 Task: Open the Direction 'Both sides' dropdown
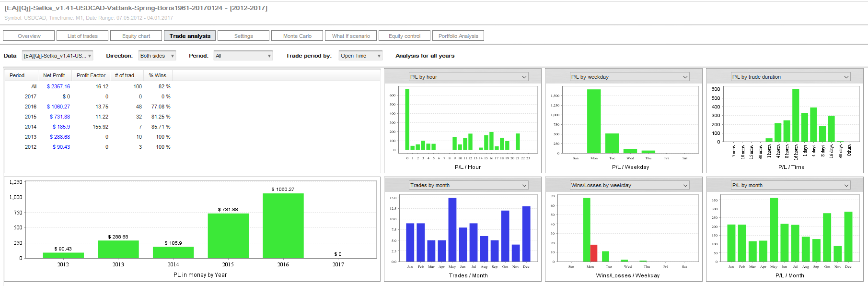[x=157, y=56]
